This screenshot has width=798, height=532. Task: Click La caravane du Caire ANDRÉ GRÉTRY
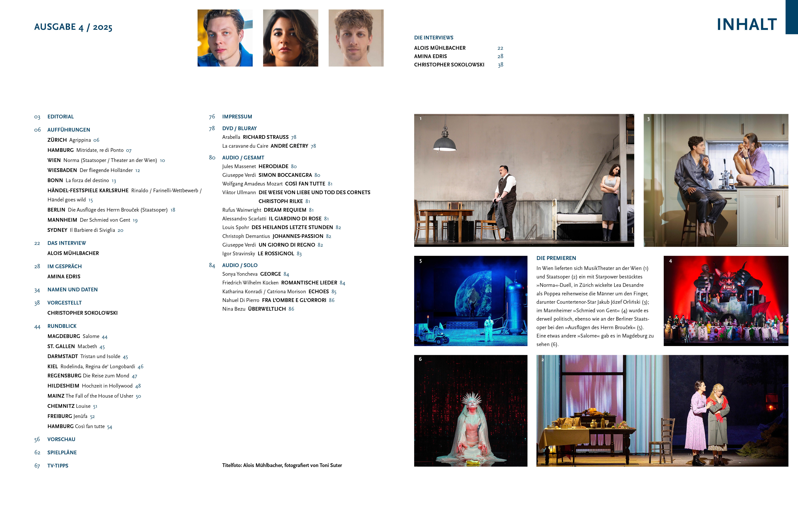tap(269, 146)
